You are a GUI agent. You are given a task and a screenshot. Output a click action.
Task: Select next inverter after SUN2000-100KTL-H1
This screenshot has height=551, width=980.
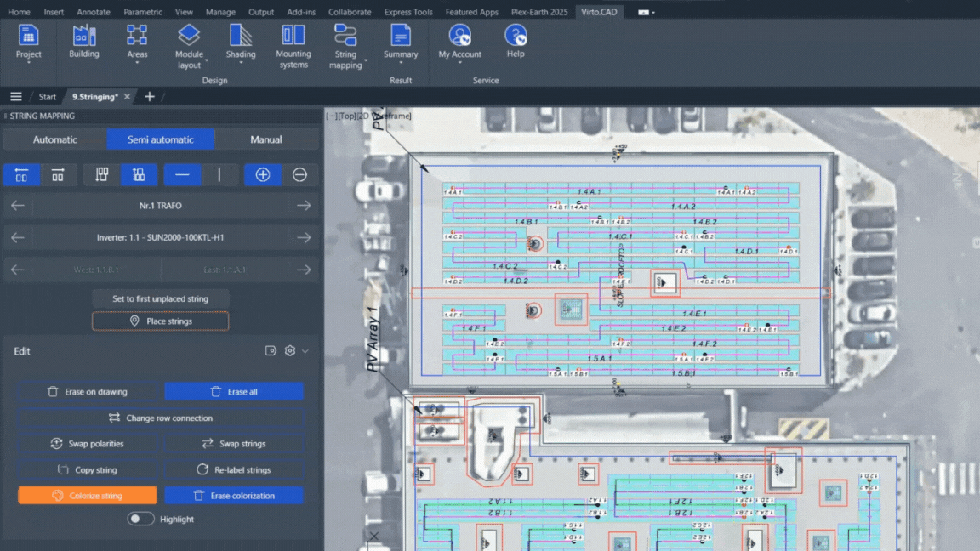click(304, 237)
